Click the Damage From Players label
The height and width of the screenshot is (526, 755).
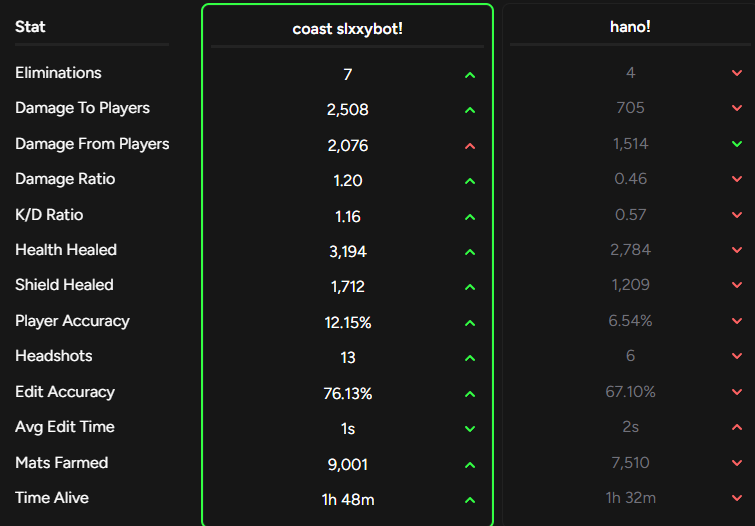[92, 144]
